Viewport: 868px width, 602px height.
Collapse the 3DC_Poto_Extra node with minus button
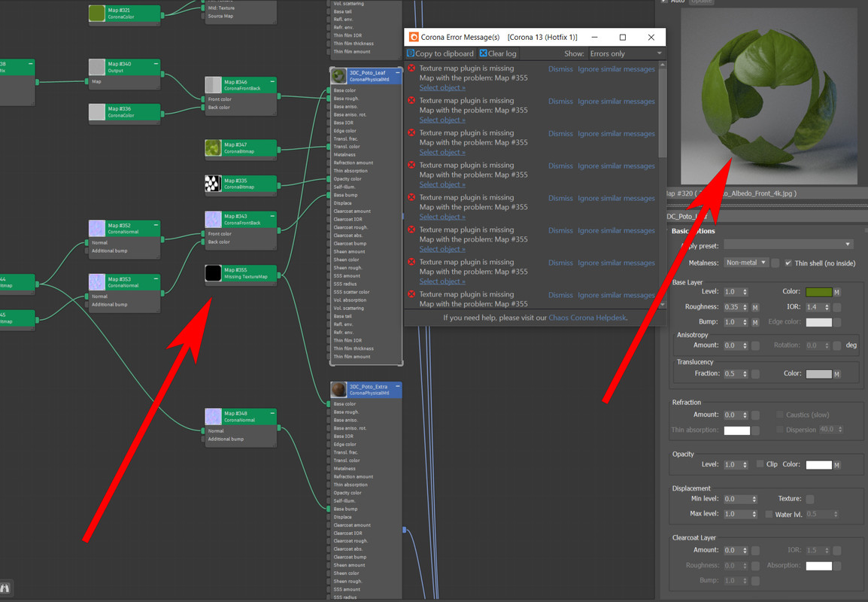[397, 387]
